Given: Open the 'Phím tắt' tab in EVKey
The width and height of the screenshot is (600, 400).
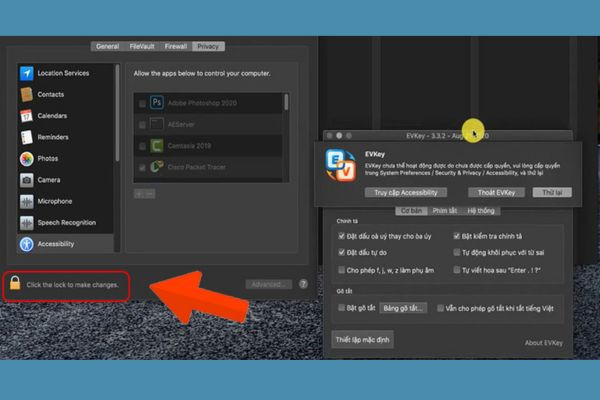Looking at the screenshot, I should [445, 211].
